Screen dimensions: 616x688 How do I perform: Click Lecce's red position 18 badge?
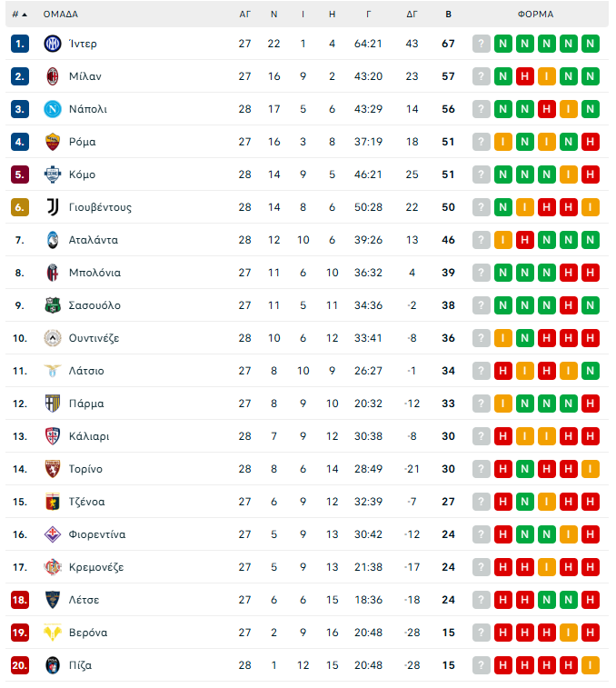(20, 600)
